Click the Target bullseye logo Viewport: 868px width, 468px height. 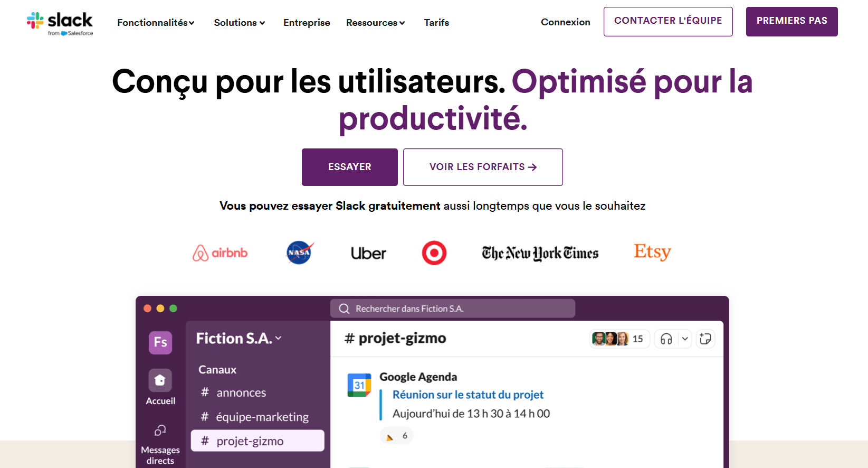[434, 253]
